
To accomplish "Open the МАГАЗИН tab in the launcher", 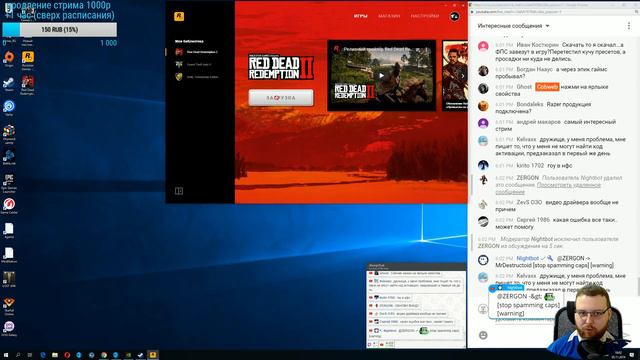I will 389,16.
